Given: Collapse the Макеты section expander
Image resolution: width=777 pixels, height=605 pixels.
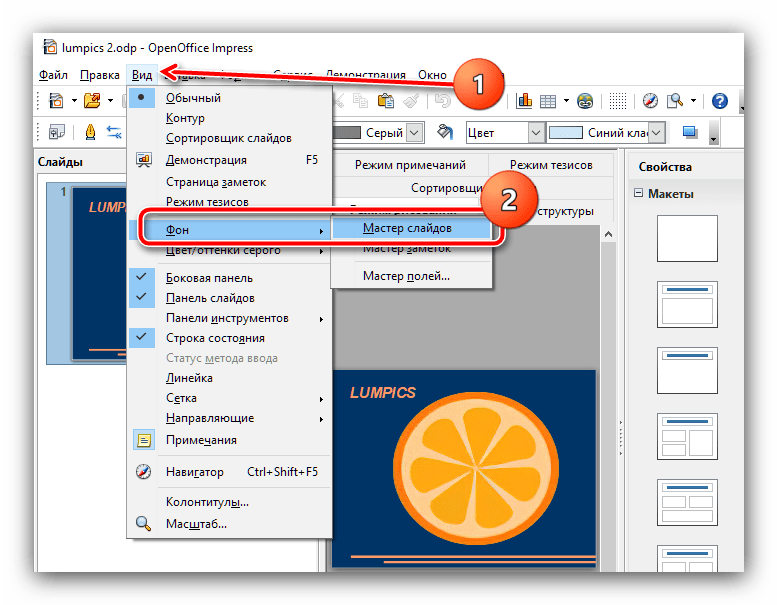Looking at the screenshot, I should (639, 193).
